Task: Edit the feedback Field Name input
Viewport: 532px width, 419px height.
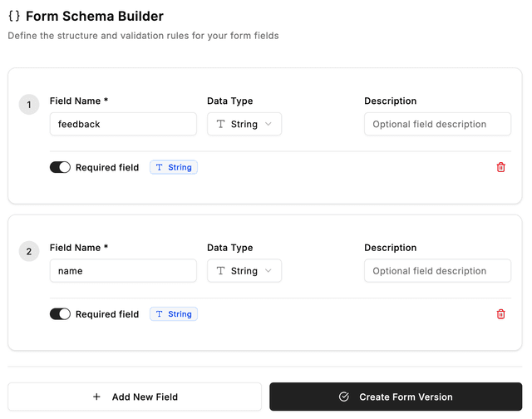Action: pyautogui.click(x=123, y=124)
